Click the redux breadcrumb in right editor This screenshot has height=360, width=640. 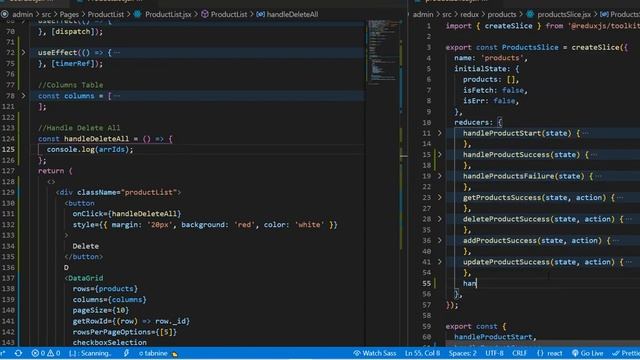[469, 14]
